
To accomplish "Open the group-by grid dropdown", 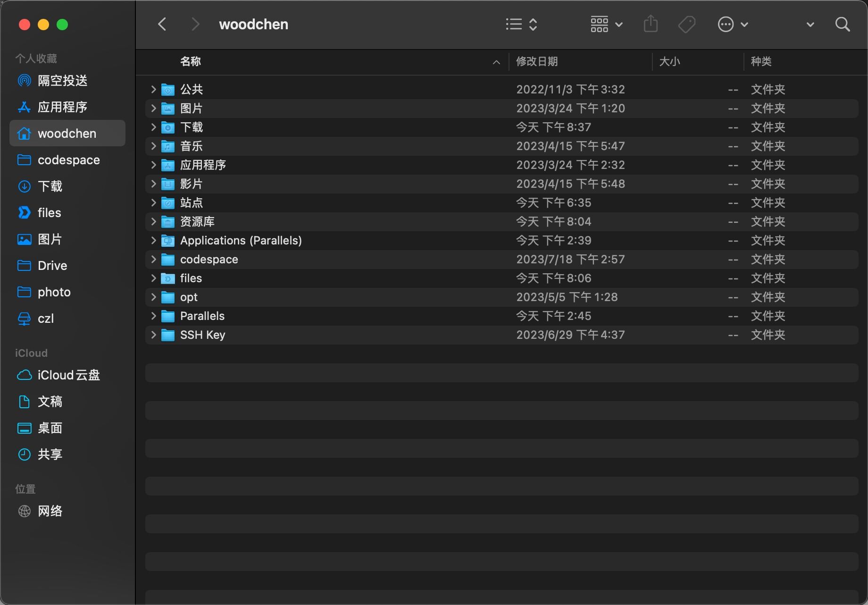I will coord(606,25).
